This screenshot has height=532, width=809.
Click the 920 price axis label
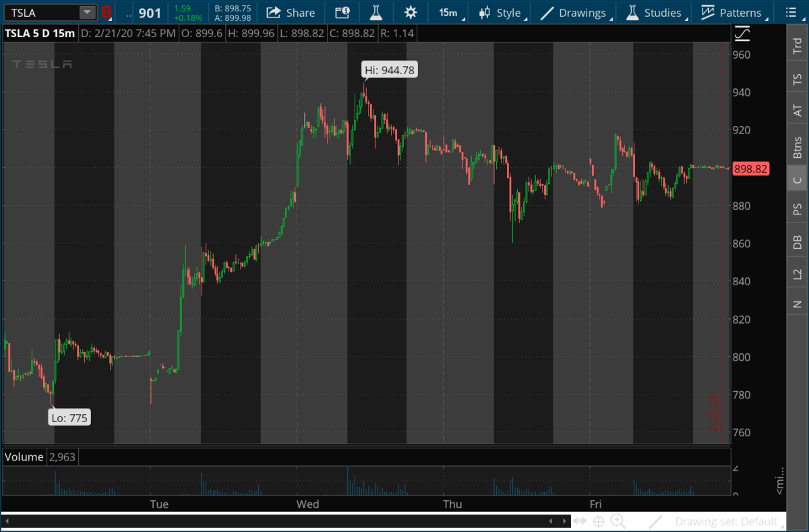[x=741, y=130]
